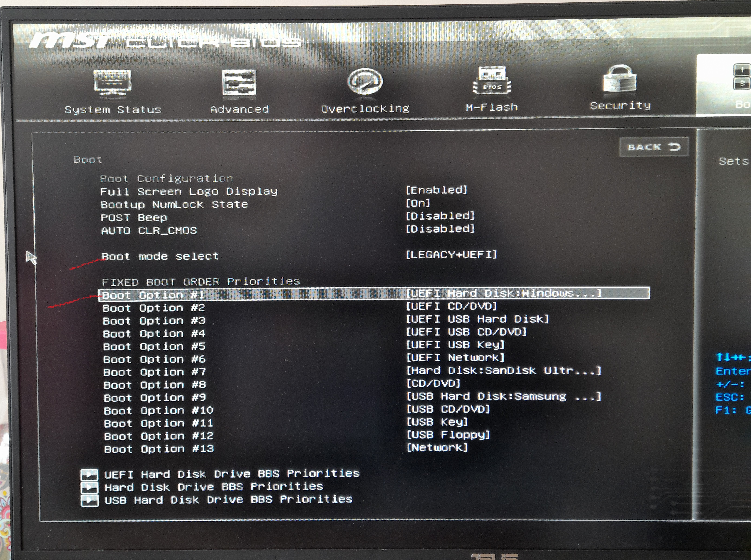The height and width of the screenshot is (560, 751).
Task: Toggle Full Screen Logo Display Enabled value
Action: 436,190
